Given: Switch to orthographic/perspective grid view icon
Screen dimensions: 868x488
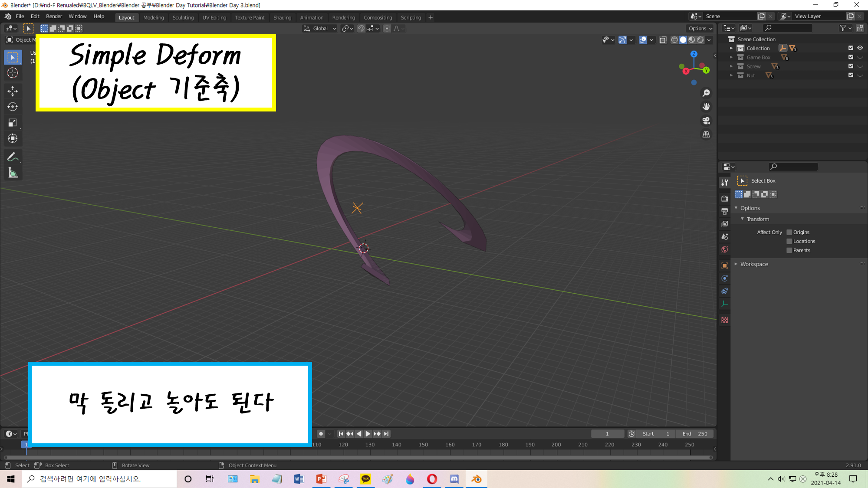Looking at the screenshot, I should (706, 135).
